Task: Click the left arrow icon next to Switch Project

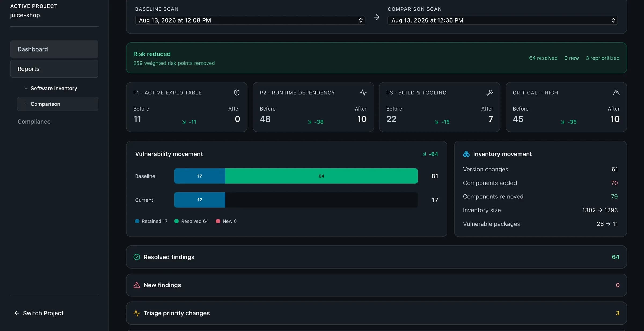Action: point(17,313)
